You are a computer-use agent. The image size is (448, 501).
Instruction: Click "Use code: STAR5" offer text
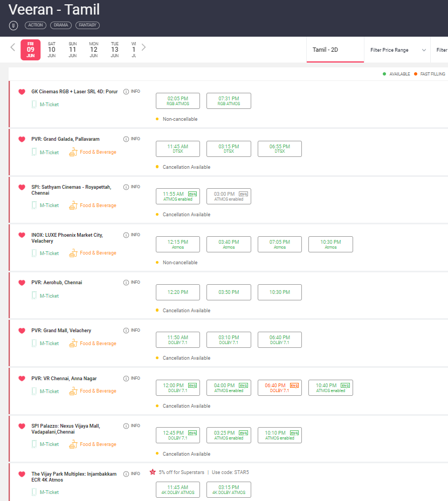(x=230, y=472)
